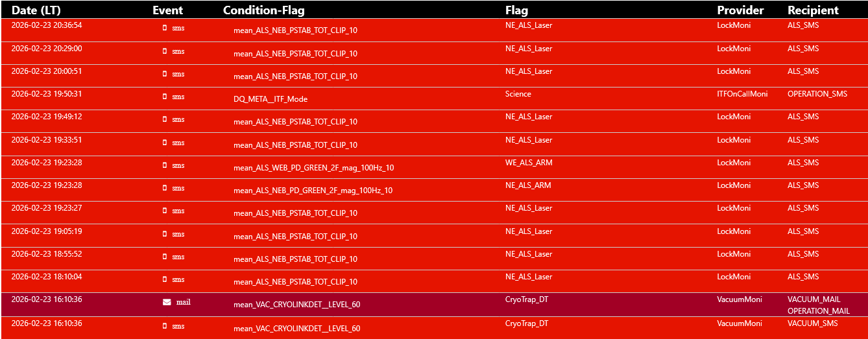Click the Condition-Flag column header
The width and height of the screenshot is (868, 339).
click(263, 10)
